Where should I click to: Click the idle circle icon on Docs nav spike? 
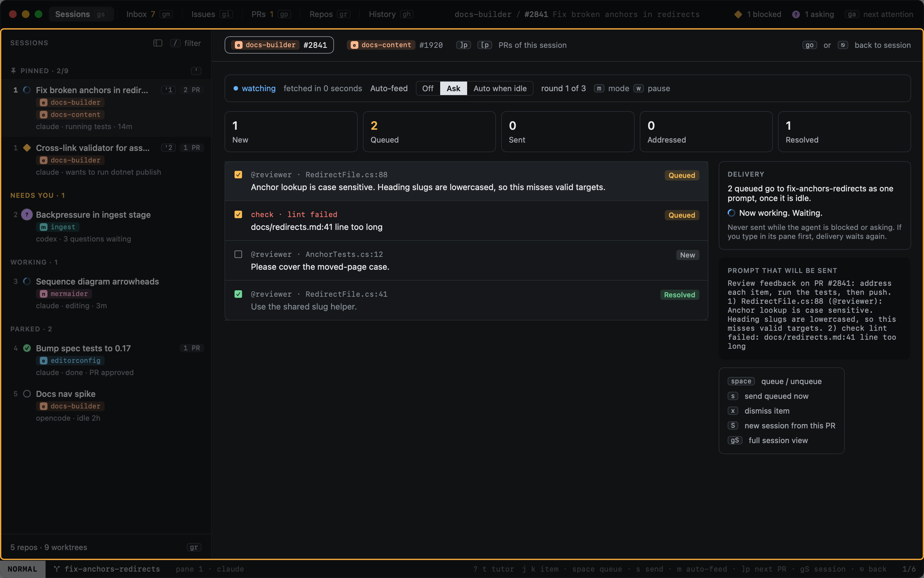click(x=27, y=394)
